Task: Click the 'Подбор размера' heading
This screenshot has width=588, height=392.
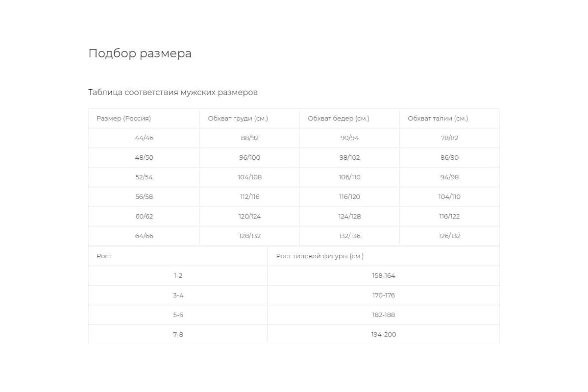Action: coord(140,53)
